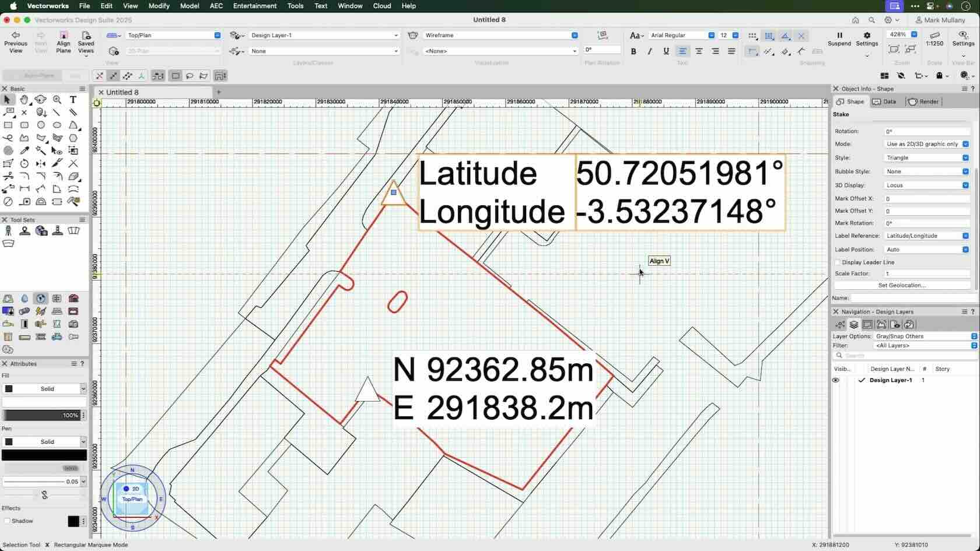
Task: Change Layer Options from Gray/Snap Others
Action: click(x=923, y=336)
